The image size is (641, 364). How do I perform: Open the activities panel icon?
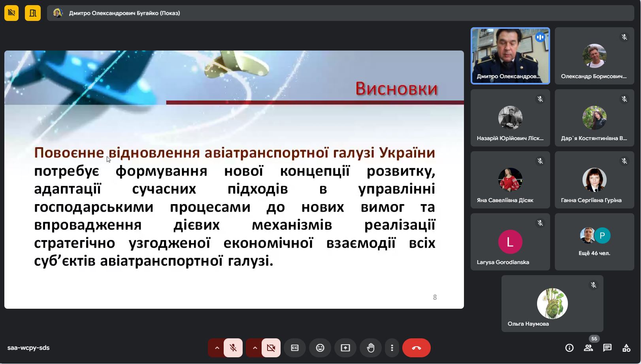626,348
